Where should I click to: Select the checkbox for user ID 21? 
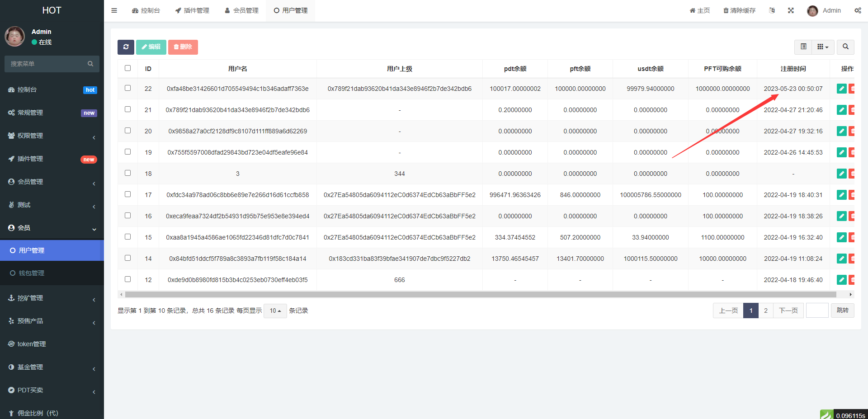coord(128,109)
